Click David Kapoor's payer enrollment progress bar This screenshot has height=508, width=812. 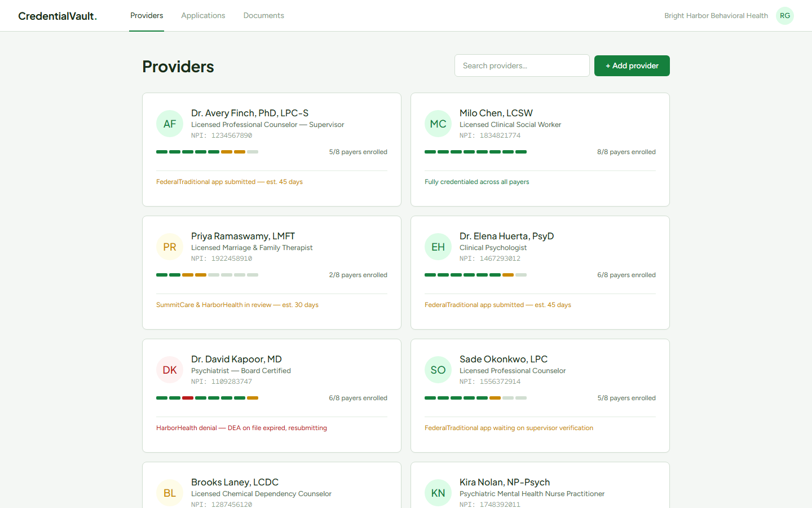[x=207, y=398]
